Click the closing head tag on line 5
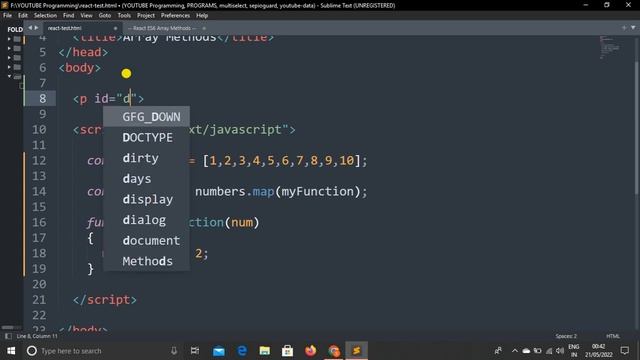This screenshot has width=640, height=360. click(x=83, y=52)
